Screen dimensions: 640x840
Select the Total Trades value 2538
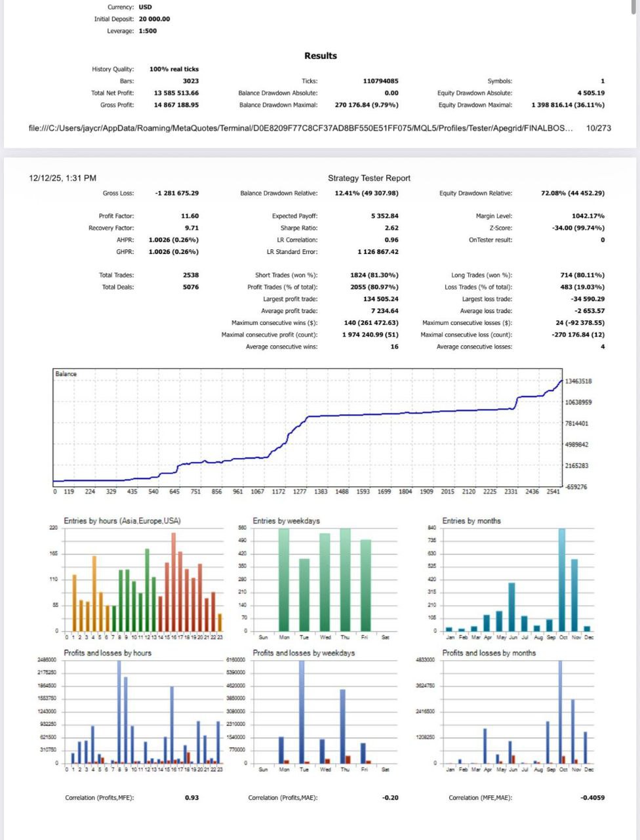[x=190, y=275]
